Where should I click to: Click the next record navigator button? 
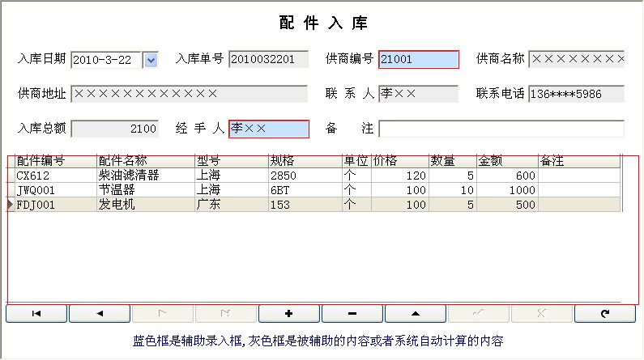pyautogui.click(x=163, y=314)
